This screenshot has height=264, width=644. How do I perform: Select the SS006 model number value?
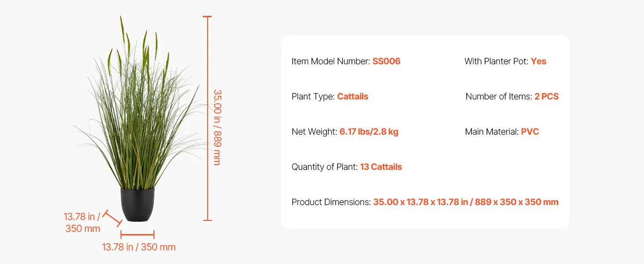386,62
